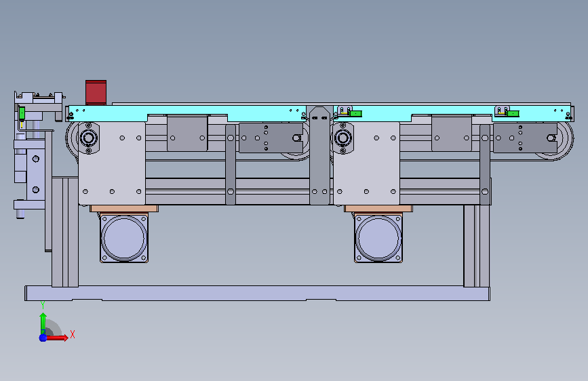Select the right dark slotted tensioner plate
This screenshot has height=381, width=588.
point(525,138)
